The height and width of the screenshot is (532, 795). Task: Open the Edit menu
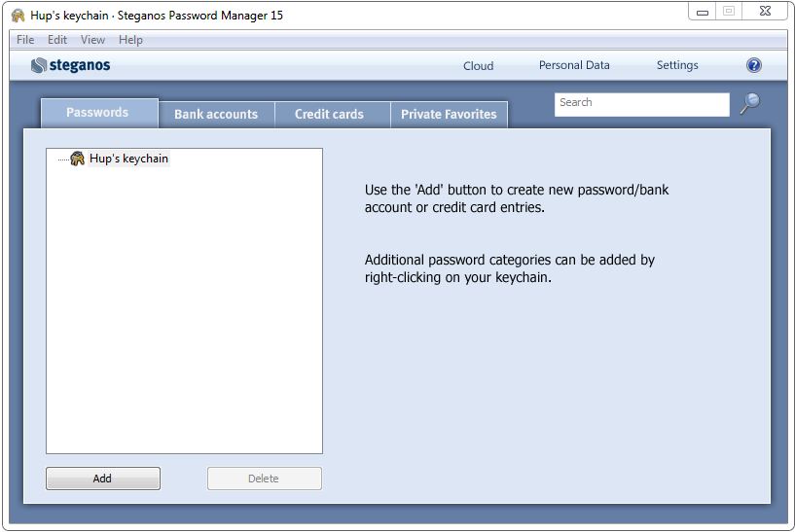[x=57, y=40]
